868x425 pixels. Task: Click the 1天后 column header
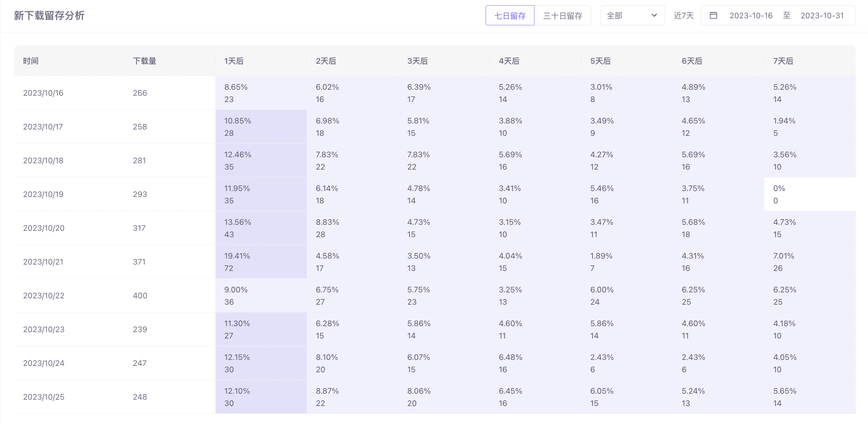tap(234, 61)
